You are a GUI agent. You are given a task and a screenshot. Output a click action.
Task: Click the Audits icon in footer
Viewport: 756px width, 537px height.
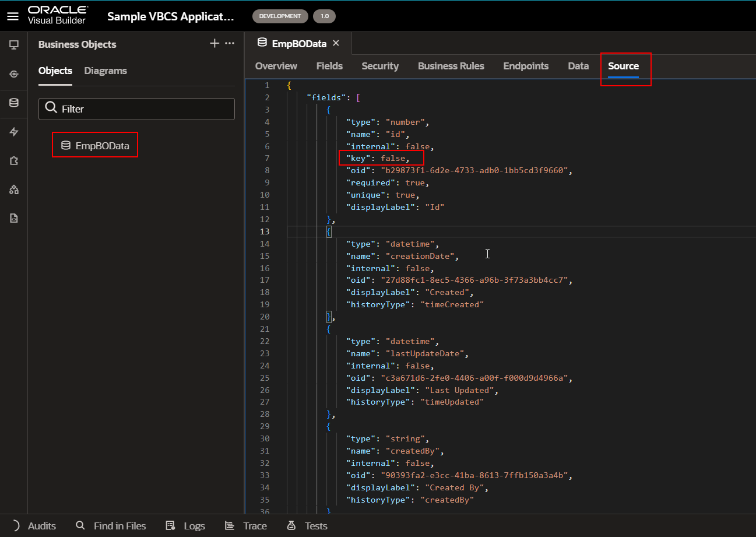15,526
